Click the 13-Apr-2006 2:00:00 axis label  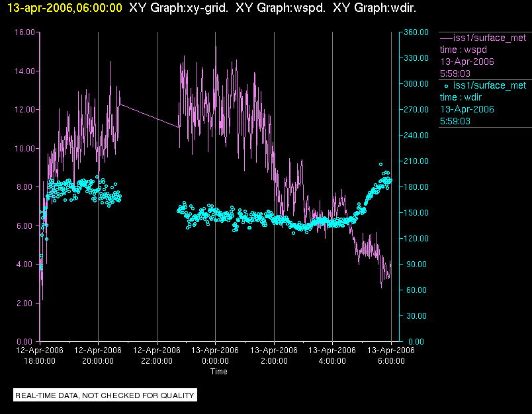274,355
